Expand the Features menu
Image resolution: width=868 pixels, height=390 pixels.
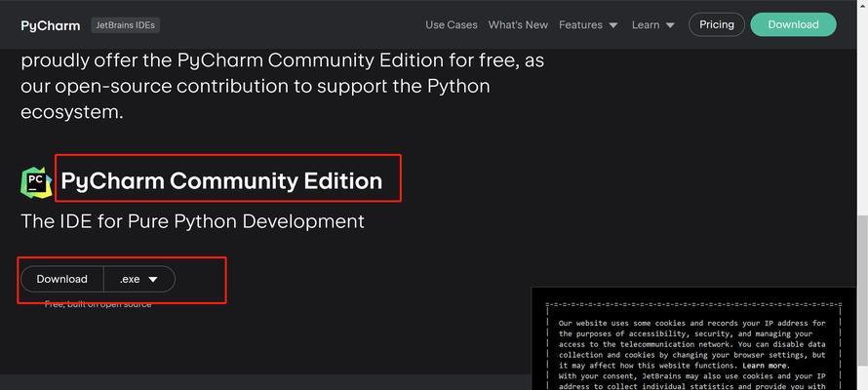point(588,25)
